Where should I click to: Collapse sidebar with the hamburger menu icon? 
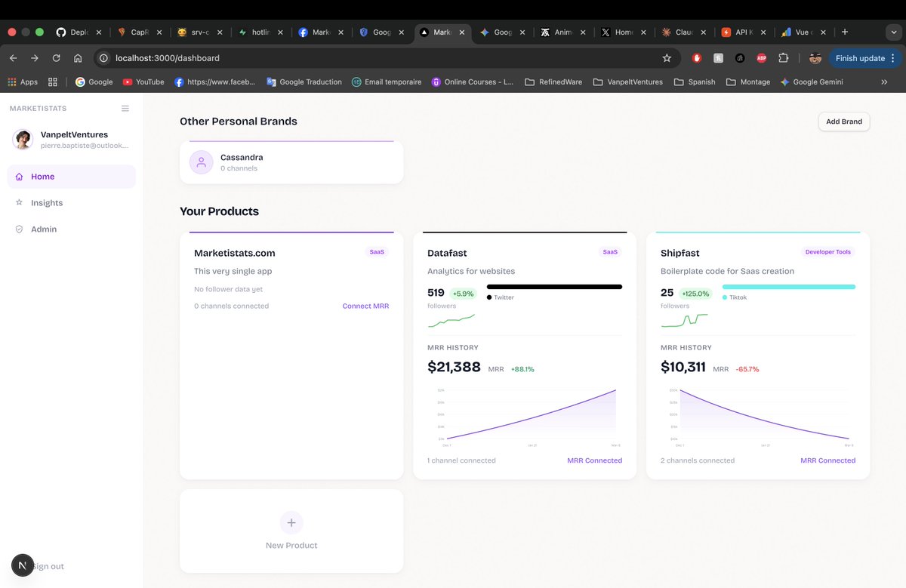click(x=125, y=109)
